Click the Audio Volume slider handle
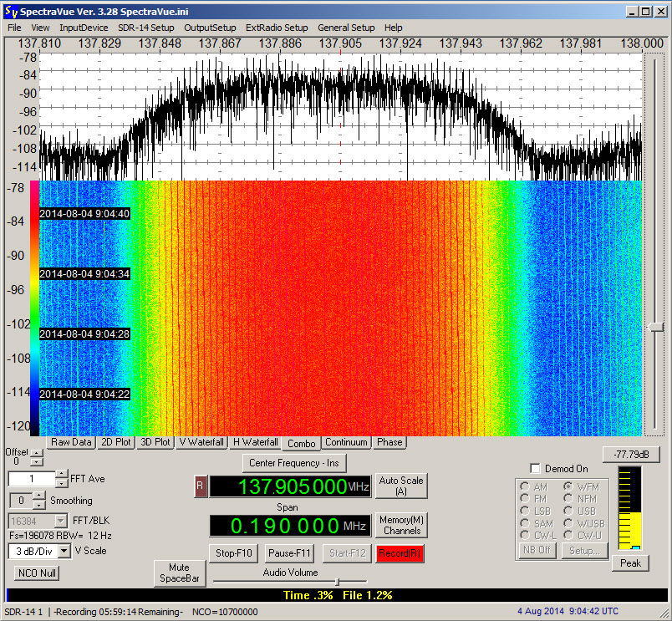 337,581
